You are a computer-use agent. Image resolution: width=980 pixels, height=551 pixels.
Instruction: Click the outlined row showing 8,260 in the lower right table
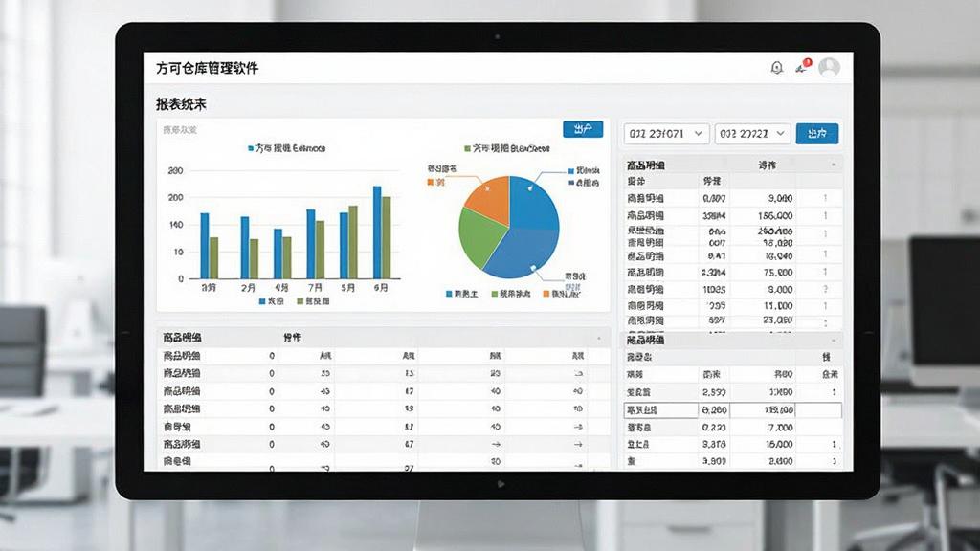tap(732, 410)
